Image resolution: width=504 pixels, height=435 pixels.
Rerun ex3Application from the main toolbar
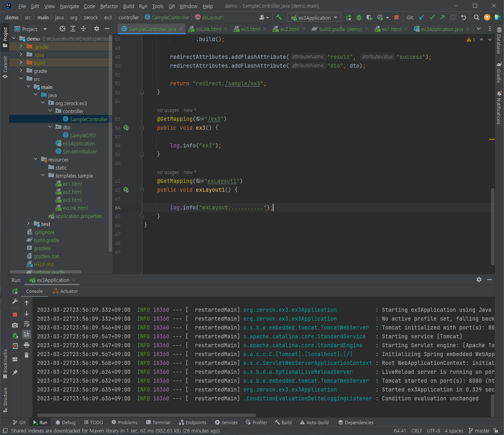pos(348,17)
